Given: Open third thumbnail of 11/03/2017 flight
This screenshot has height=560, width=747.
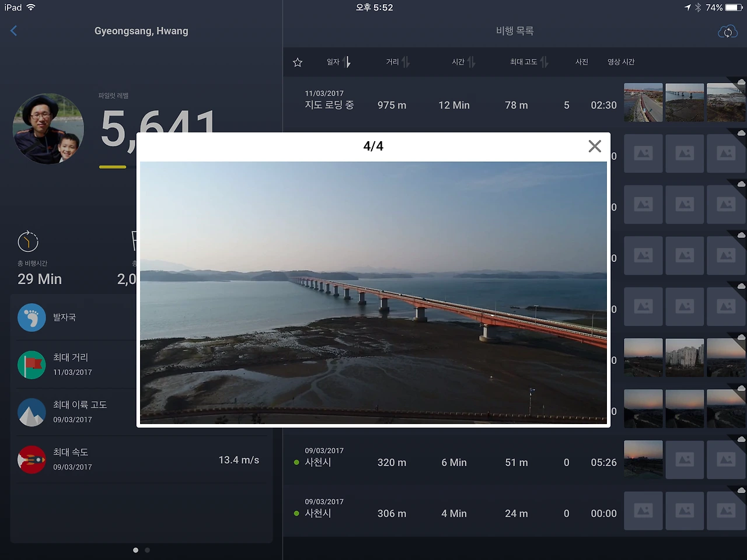Looking at the screenshot, I should coord(726,103).
